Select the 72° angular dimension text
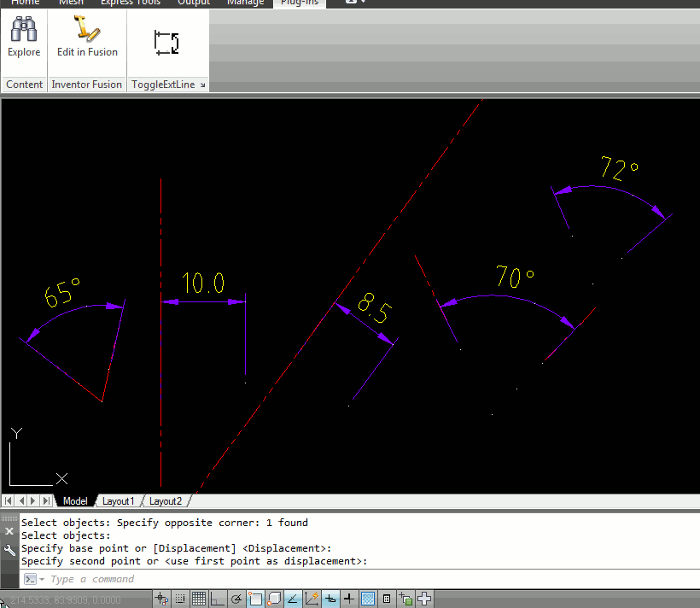 (620, 168)
